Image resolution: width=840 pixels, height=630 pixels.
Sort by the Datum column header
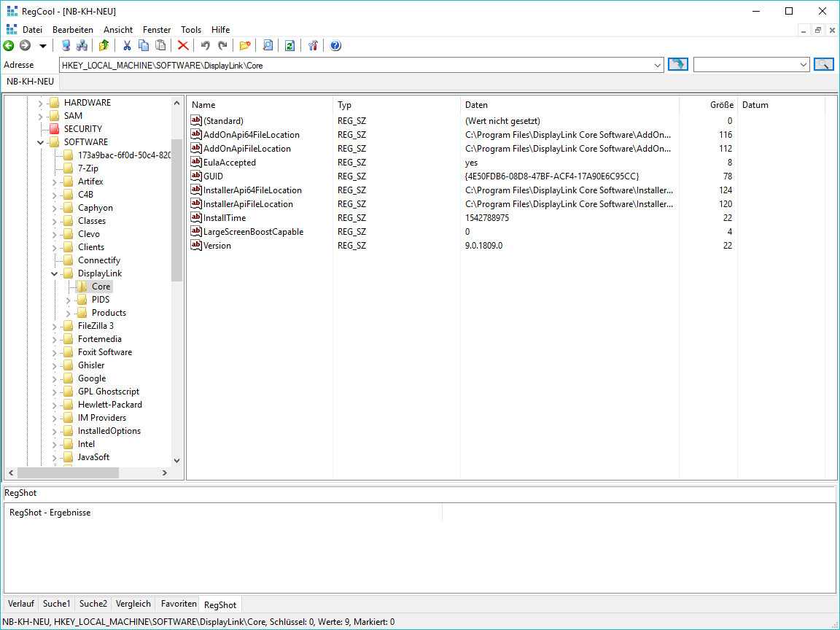coord(781,105)
